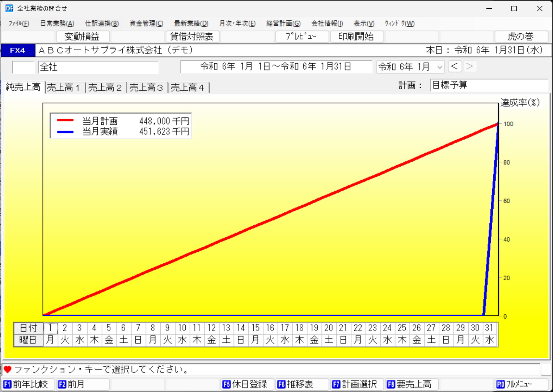The width and height of the screenshot is (553, 392).
Task: Click the > next period arrow
Action: click(x=469, y=67)
